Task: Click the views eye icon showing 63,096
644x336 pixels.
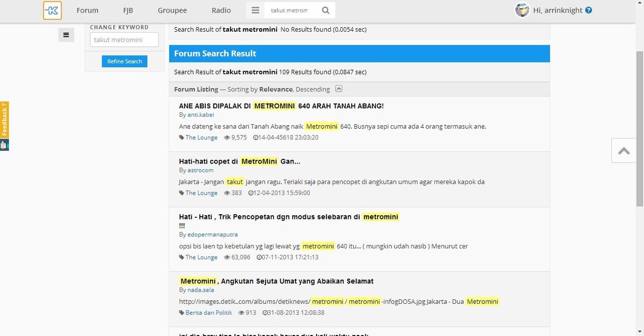Action: 227,257
